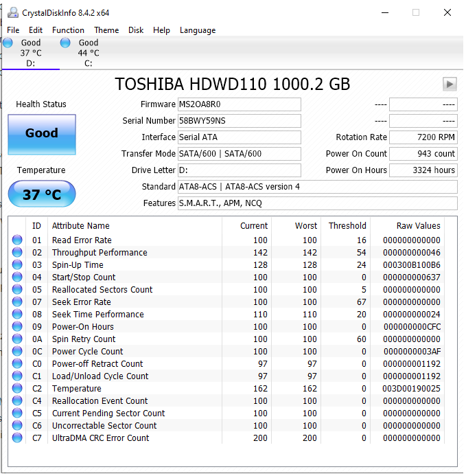The image size is (466, 476).
Task: Switch to the D: disk tab
Action: pyautogui.click(x=31, y=52)
